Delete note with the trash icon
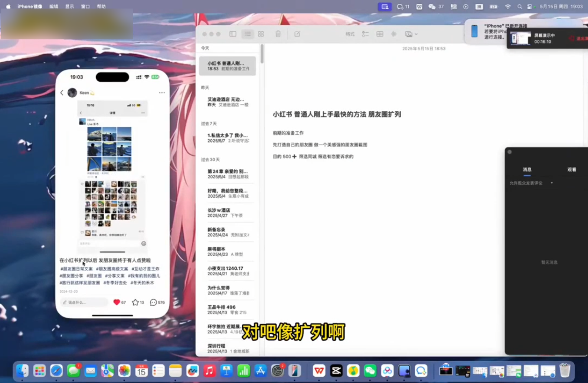The height and width of the screenshot is (383, 588). pyautogui.click(x=278, y=34)
